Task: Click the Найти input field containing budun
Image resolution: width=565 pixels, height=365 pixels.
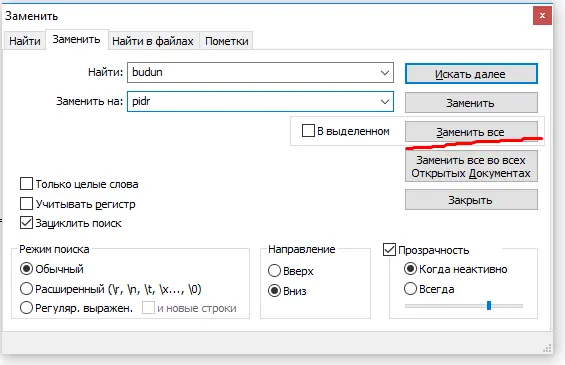Action: click(x=260, y=72)
